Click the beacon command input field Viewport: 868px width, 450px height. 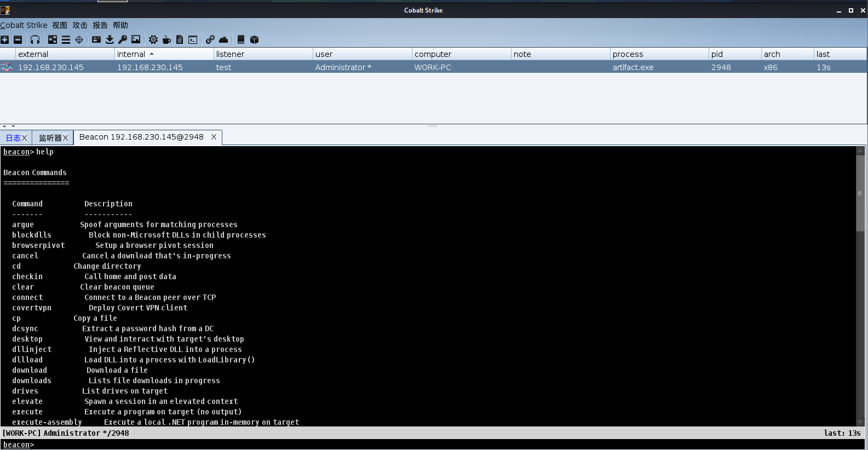438,445
